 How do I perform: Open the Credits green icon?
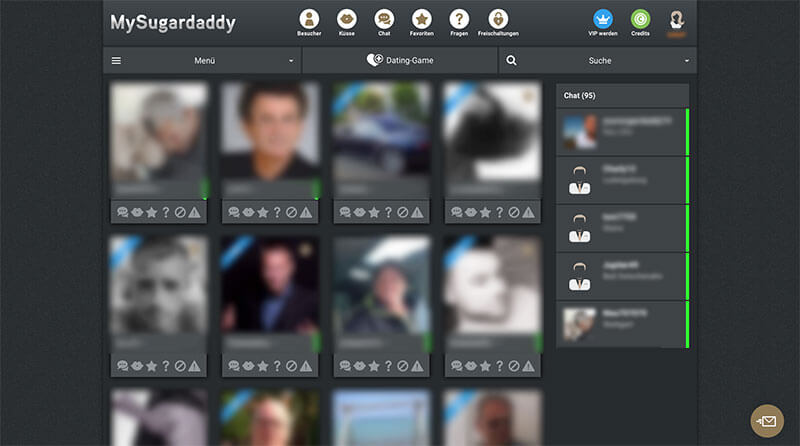point(640,19)
